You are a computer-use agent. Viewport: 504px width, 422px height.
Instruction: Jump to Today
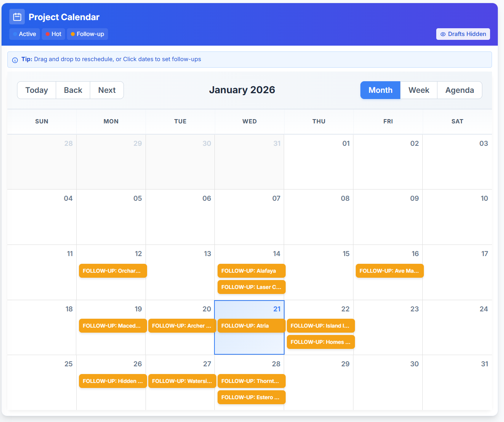(x=37, y=90)
